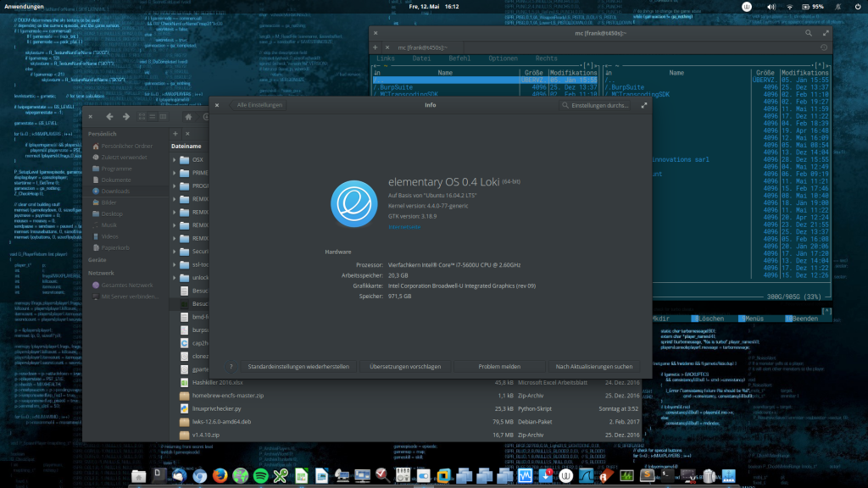
Task: Select Gesamtes Netzwerk in Files sidebar
Action: (x=127, y=286)
